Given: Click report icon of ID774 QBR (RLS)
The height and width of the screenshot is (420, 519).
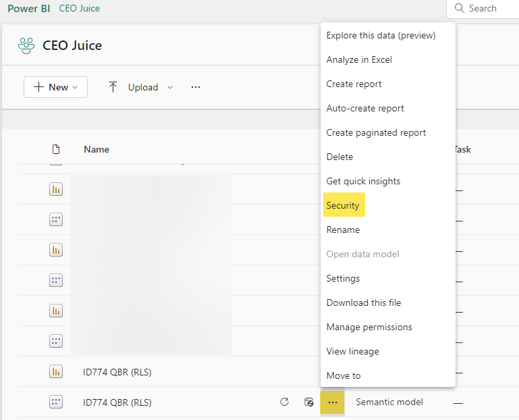Looking at the screenshot, I should [x=56, y=371].
